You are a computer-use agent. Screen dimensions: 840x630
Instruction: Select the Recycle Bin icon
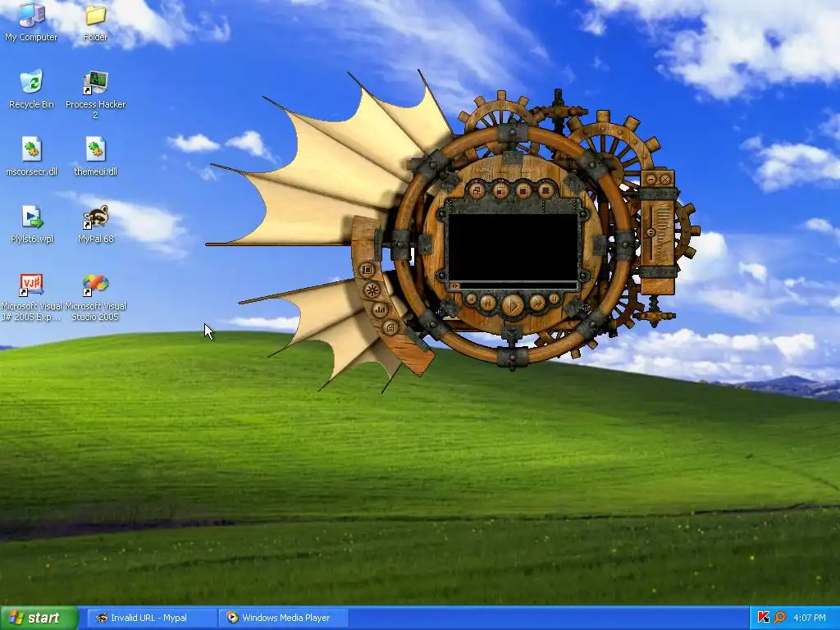pos(32,89)
